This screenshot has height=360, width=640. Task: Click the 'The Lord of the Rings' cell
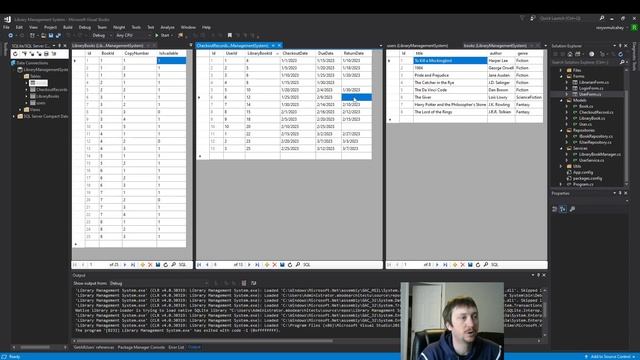pyautogui.click(x=450, y=112)
